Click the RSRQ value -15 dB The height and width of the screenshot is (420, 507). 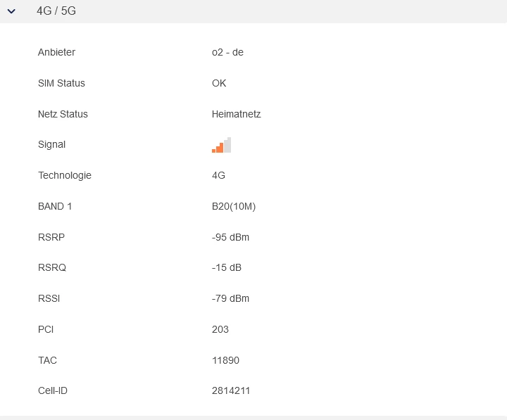click(x=227, y=267)
